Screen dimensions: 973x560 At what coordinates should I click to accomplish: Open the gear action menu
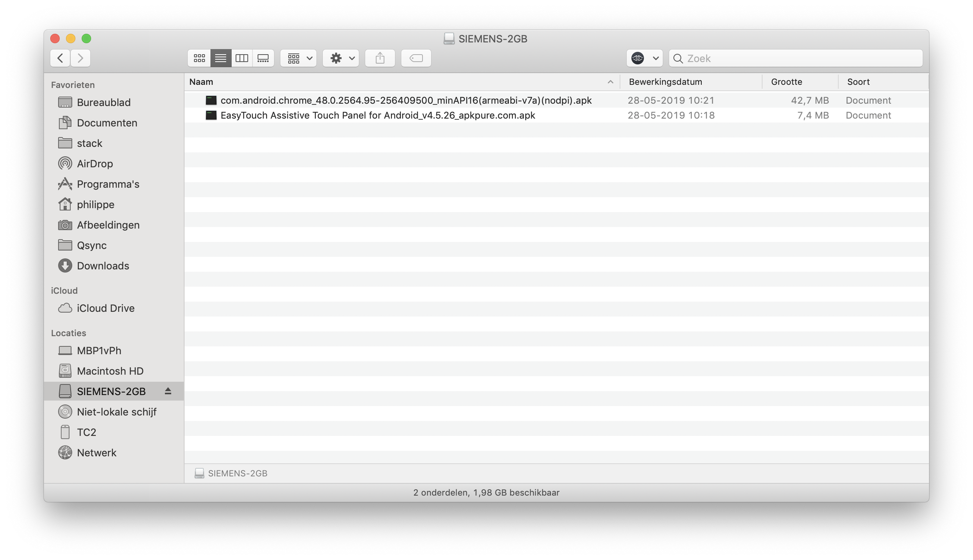pyautogui.click(x=341, y=59)
